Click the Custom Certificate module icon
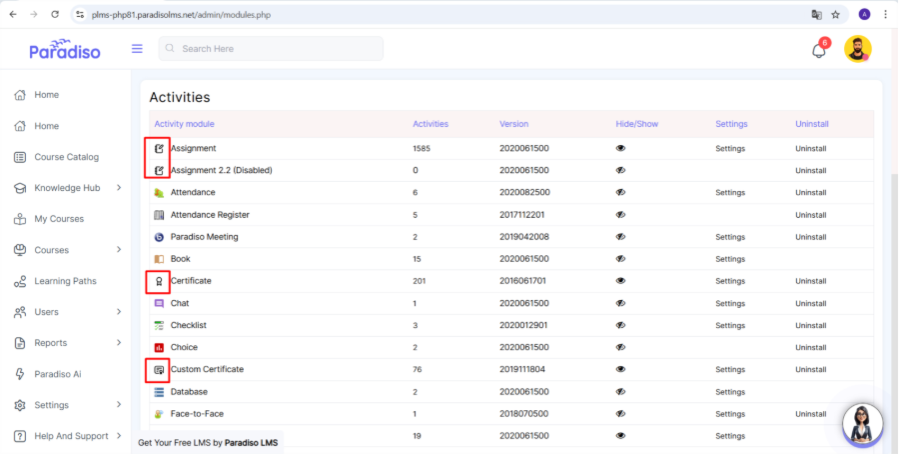The image size is (900, 454). (x=158, y=369)
